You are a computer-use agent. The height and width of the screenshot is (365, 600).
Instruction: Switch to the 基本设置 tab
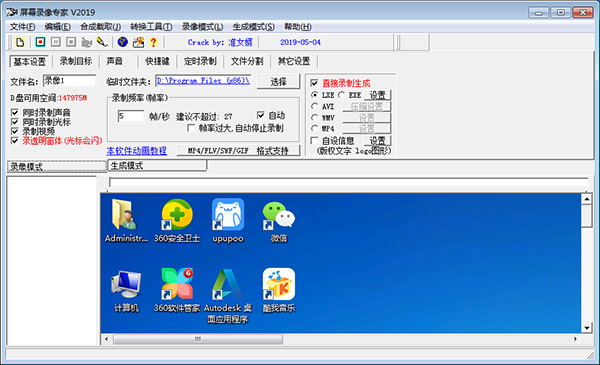click(29, 61)
